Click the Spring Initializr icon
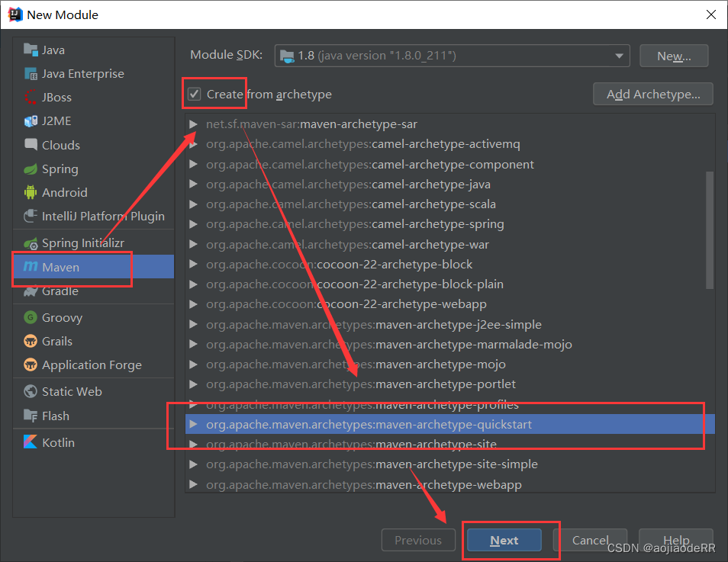The image size is (728, 562). (31, 242)
